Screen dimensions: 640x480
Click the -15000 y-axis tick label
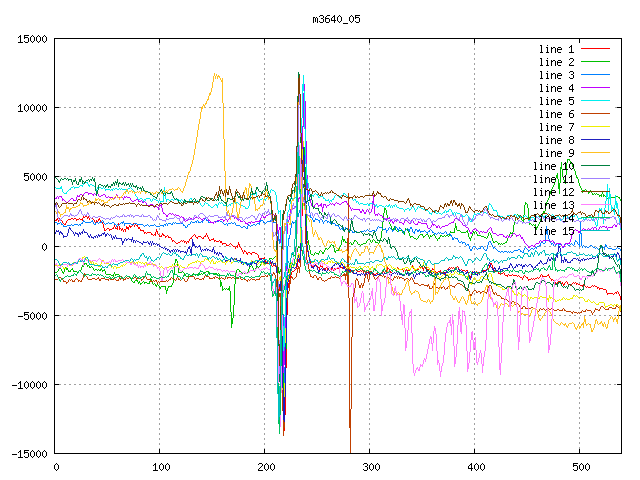pos(27,454)
